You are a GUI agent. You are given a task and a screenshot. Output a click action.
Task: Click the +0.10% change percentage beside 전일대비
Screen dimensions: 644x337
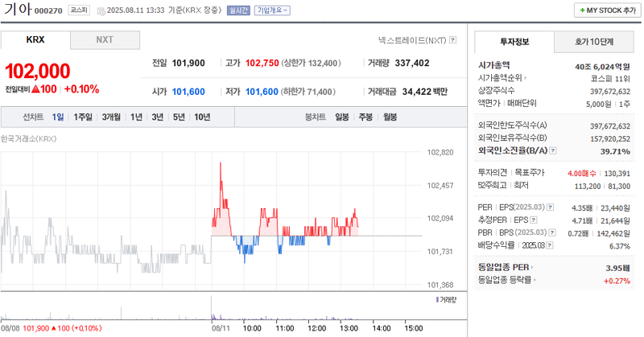click(x=82, y=89)
